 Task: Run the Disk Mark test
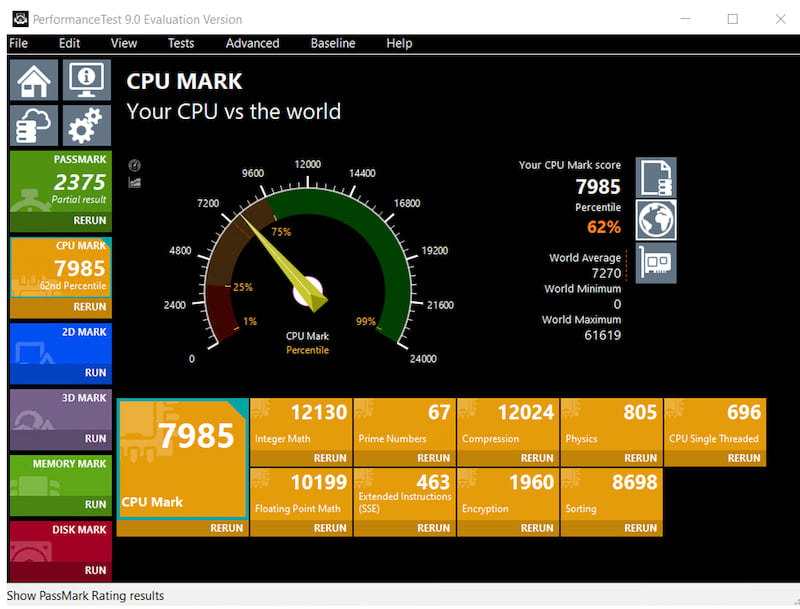coord(61,570)
